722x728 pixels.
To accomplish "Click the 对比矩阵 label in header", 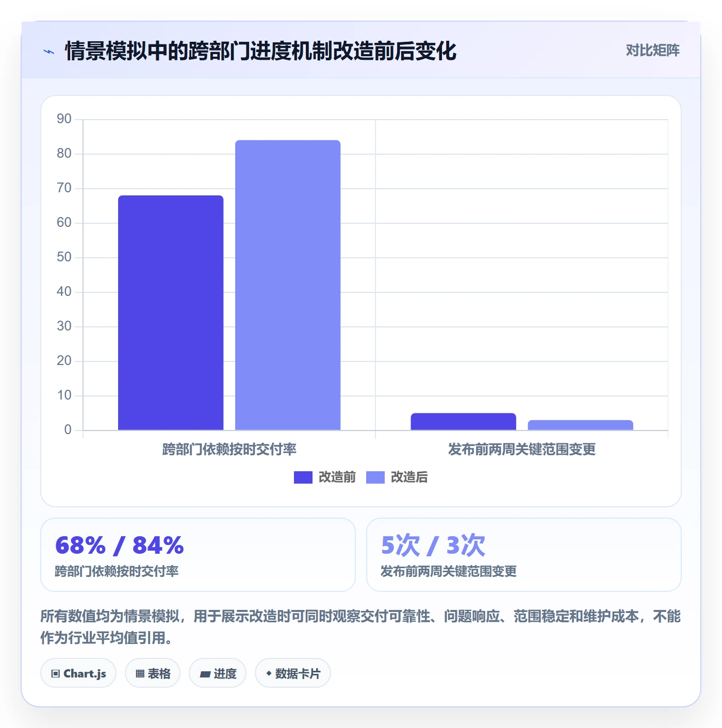I will click(652, 51).
